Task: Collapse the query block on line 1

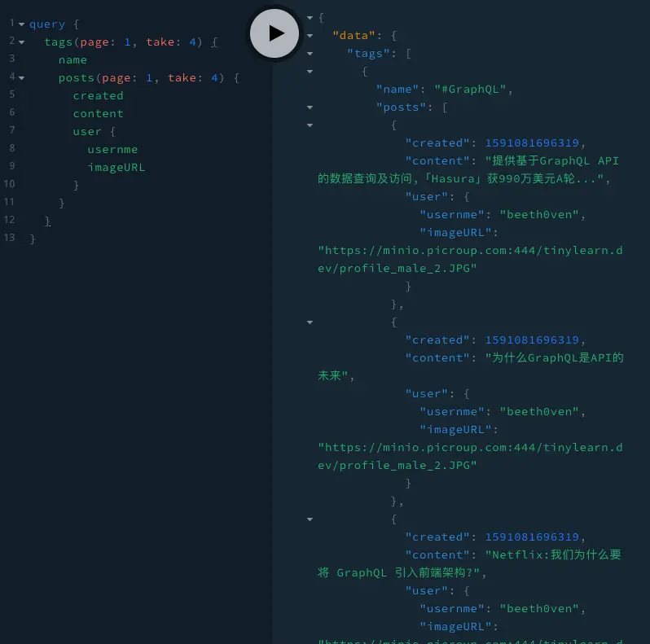Action: click(21, 24)
